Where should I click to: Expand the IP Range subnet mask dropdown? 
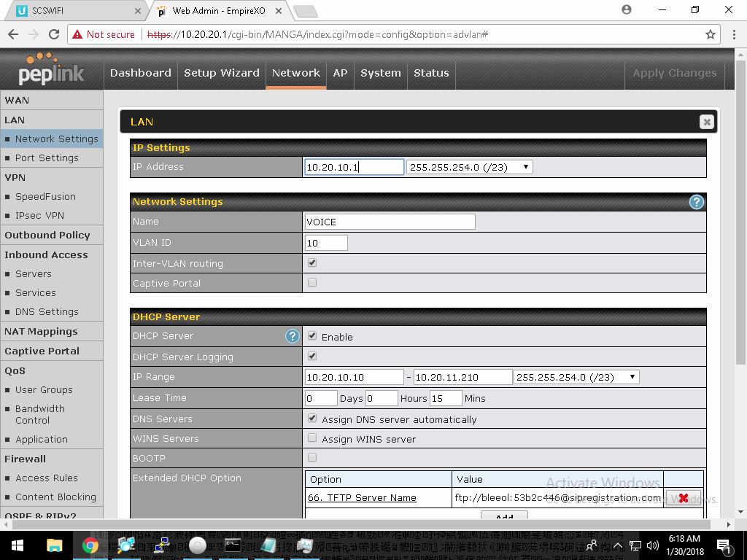[x=576, y=377]
